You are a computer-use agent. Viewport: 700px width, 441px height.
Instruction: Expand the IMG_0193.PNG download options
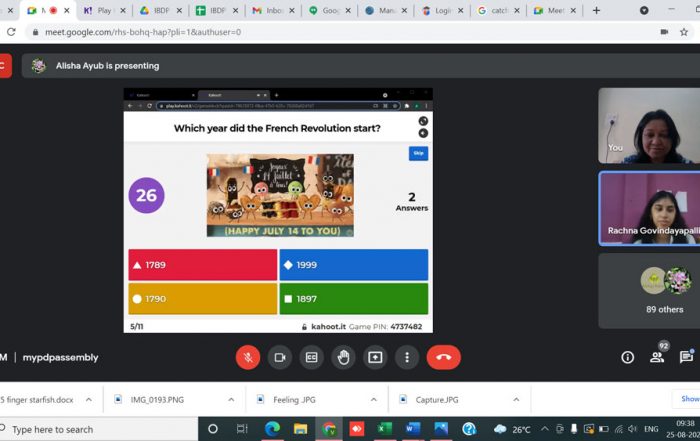pos(231,399)
